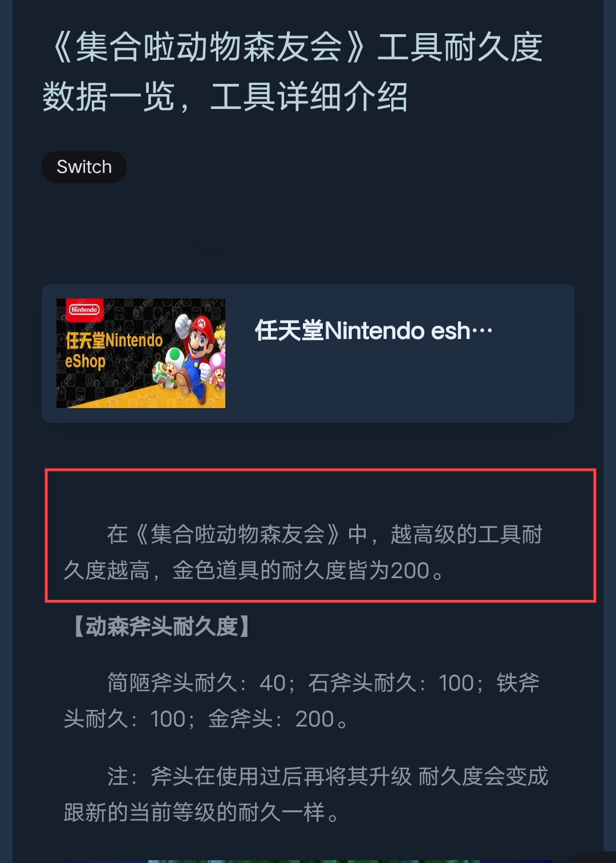This screenshot has width=616, height=863.
Task: Tap the ellipsis ending the card title
Action: click(x=482, y=331)
